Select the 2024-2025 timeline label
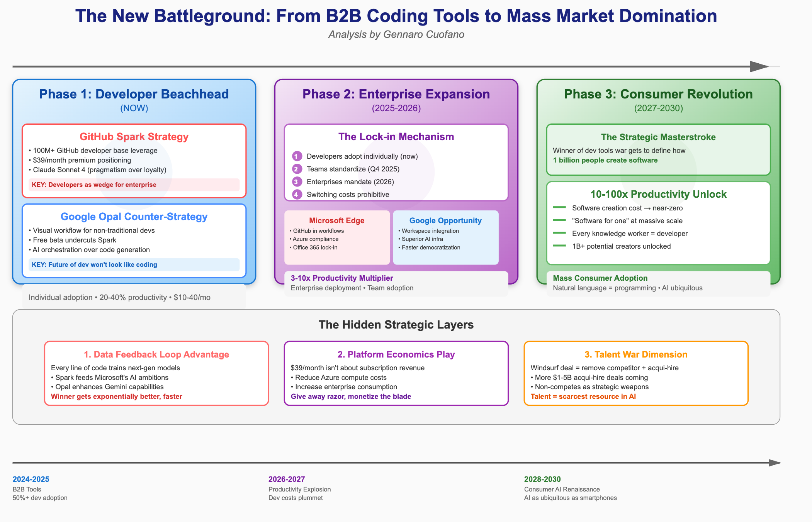 pos(31,479)
